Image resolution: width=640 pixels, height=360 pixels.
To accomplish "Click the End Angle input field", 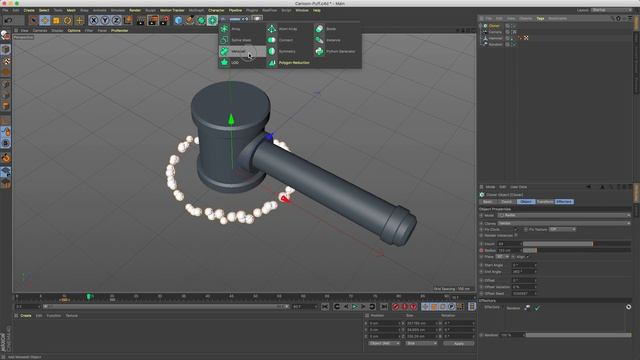I will pos(523,272).
